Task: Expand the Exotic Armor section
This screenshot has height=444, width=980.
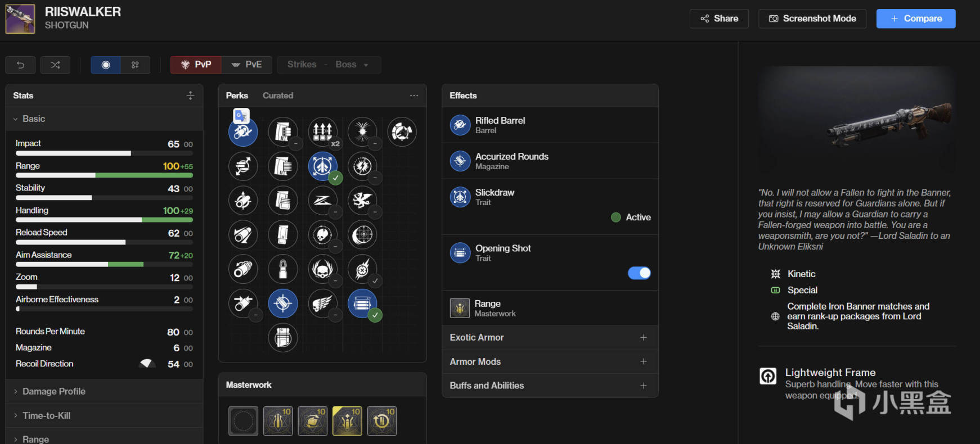Action: coord(550,337)
